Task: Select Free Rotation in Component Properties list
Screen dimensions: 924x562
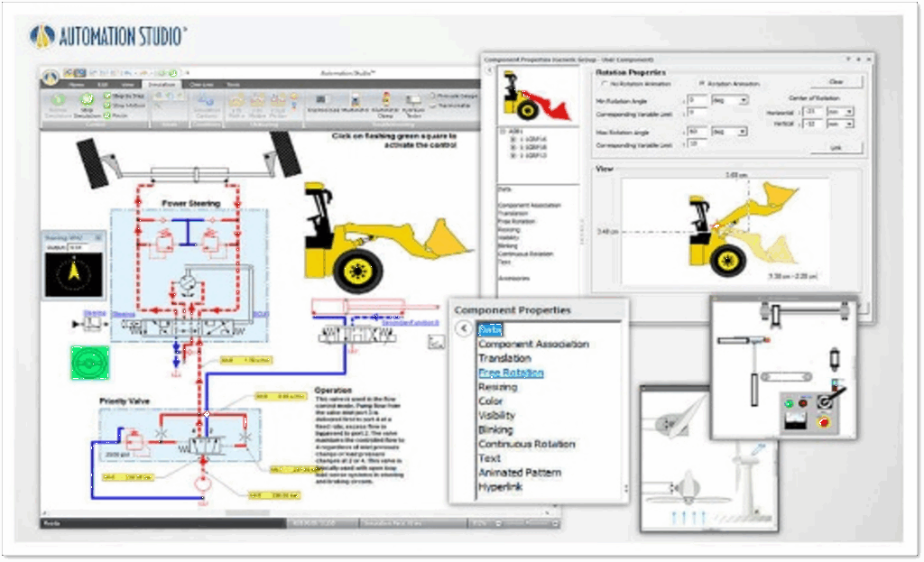Action: 511,373
